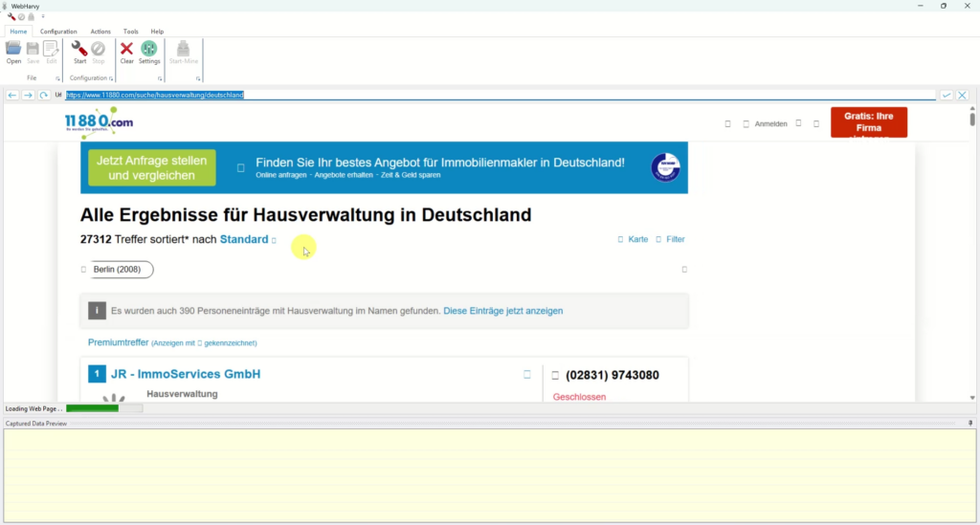980x525 pixels.
Task: Open the green Settings icon
Action: tap(148, 53)
